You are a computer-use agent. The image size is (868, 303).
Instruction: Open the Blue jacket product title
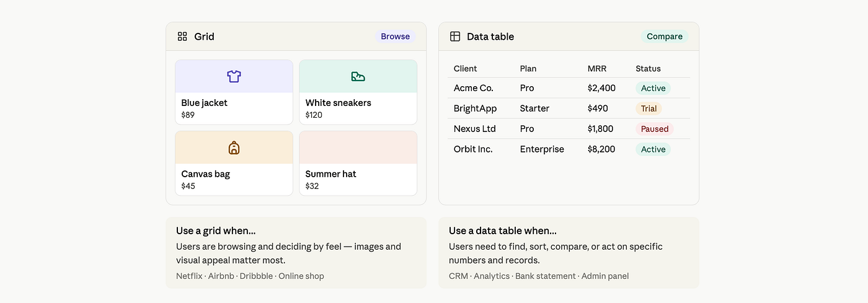[205, 103]
